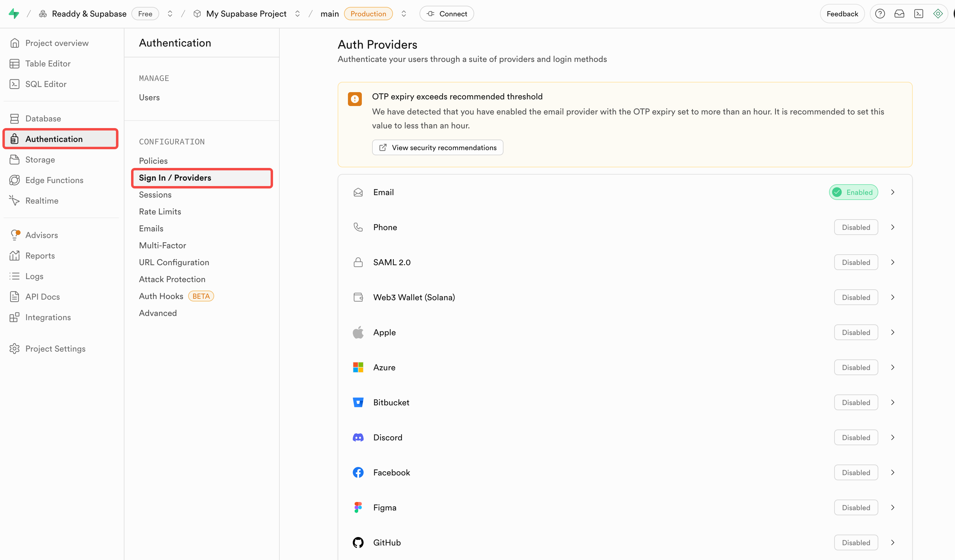Open the help question mark icon
955x560 pixels.
coord(879,14)
